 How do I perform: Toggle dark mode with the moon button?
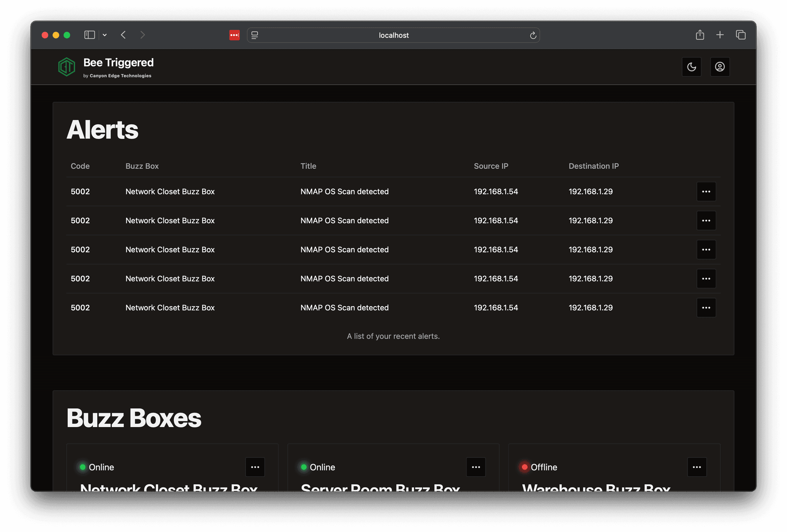(692, 67)
